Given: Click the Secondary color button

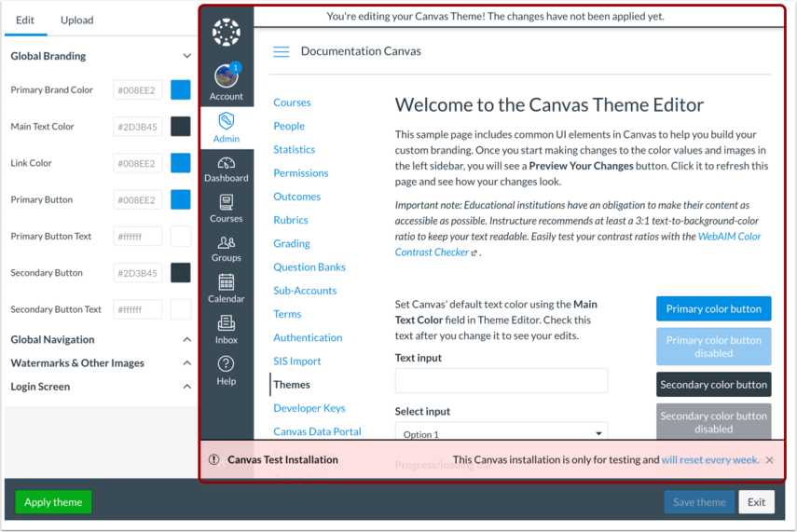Looking at the screenshot, I should pos(714,385).
